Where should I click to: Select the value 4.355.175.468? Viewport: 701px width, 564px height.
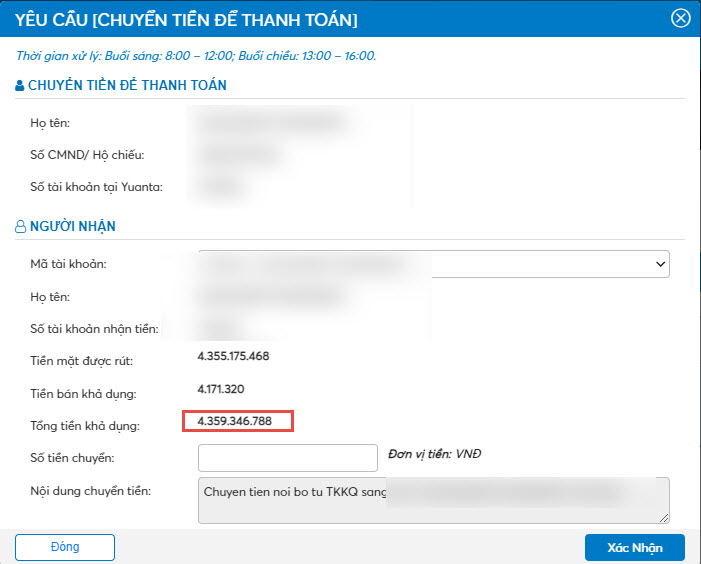pyautogui.click(x=233, y=356)
